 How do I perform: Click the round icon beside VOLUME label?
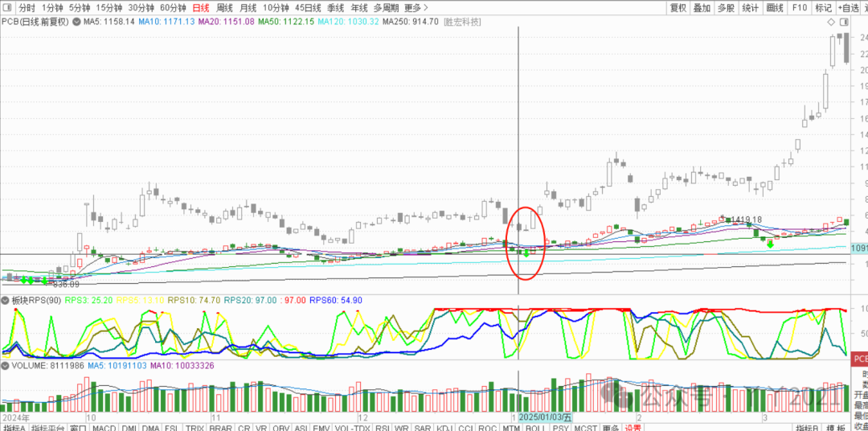pyautogui.click(x=6, y=366)
